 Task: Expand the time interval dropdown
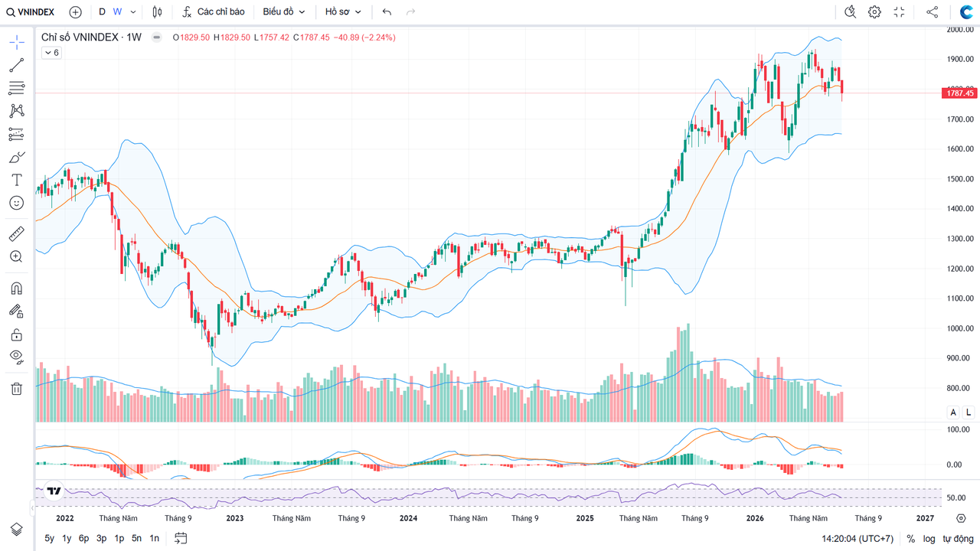coord(133,12)
